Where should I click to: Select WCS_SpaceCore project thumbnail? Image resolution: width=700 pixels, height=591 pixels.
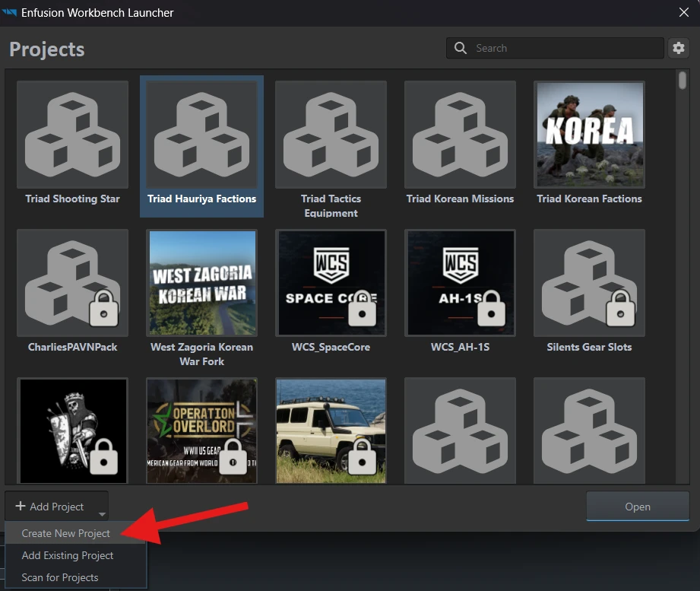pos(331,283)
